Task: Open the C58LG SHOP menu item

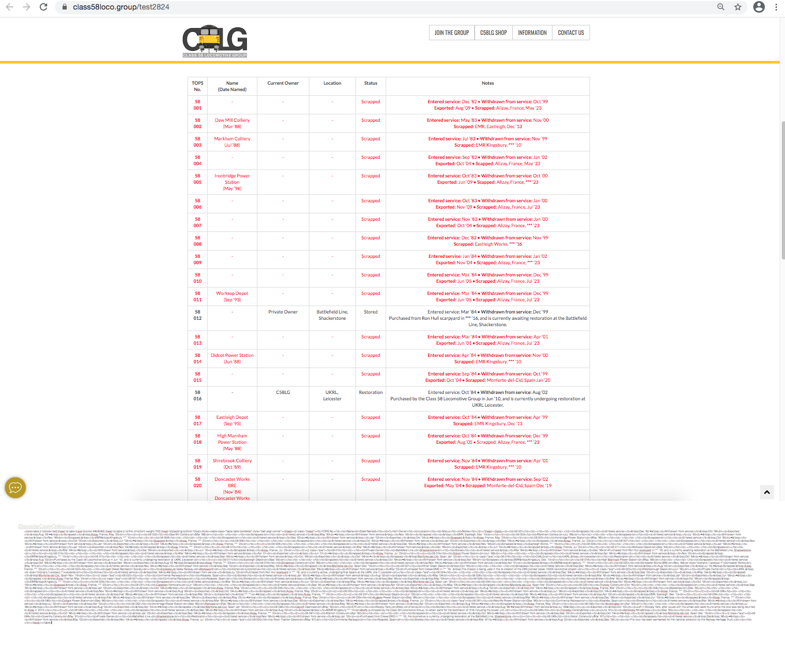Action: pyautogui.click(x=494, y=33)
